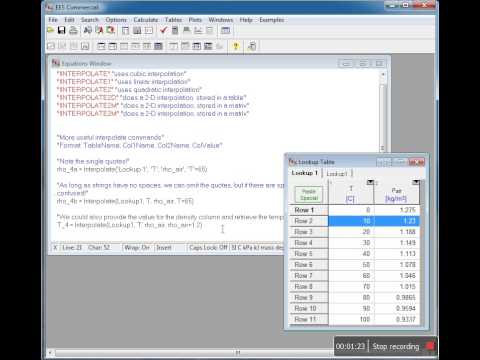Open the Help menu

tap(246, 20)
